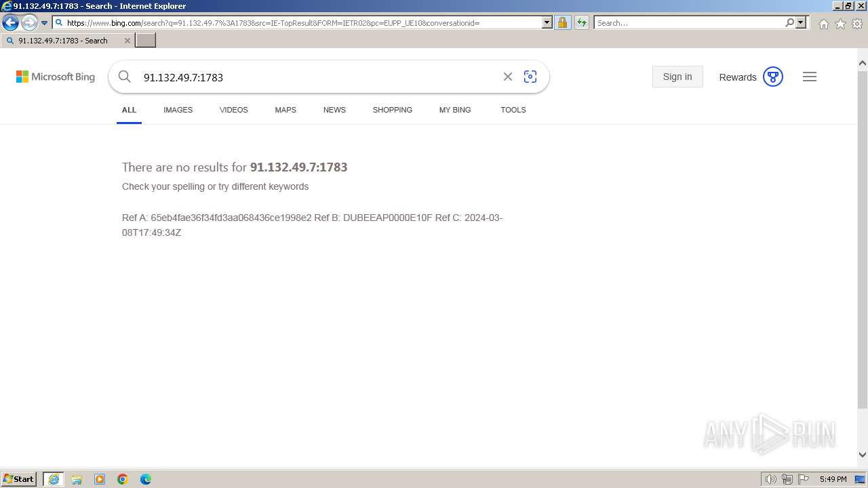Click the Bing search magnifier icon

pyautogui.click(x=125, y=77)
